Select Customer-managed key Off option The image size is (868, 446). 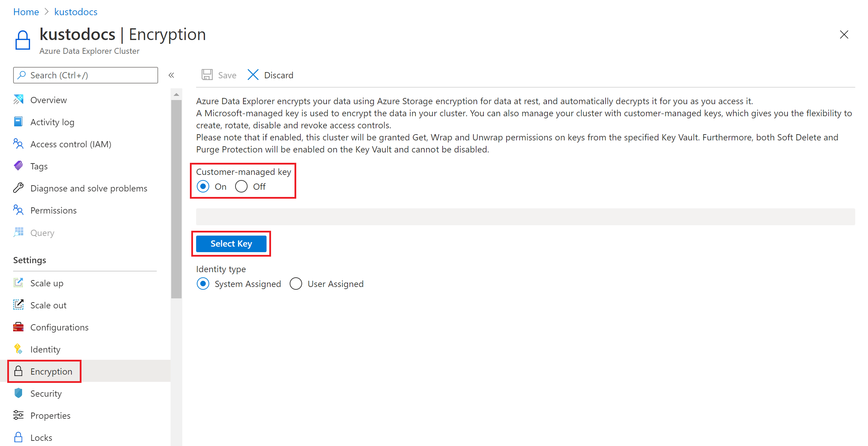[241, 186]
